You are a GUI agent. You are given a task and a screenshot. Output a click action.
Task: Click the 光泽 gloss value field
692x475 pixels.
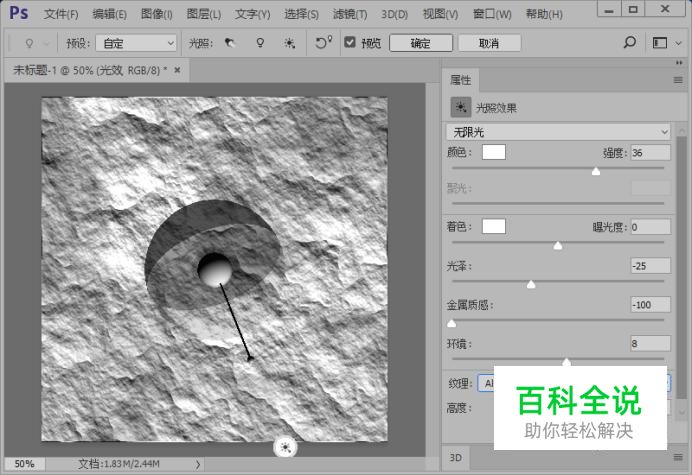click(651, 266)
